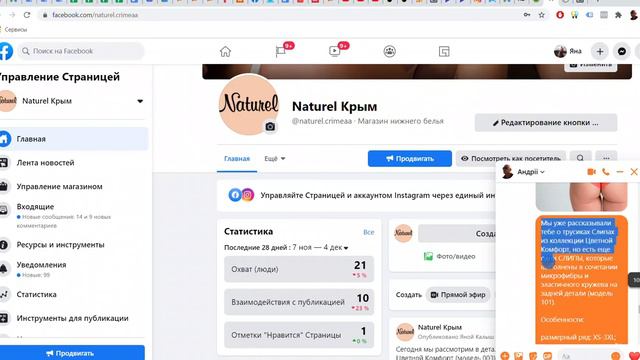Start a video call with Андрій
The height and width of the screenshot is (360, 640).
click(591, 172)
